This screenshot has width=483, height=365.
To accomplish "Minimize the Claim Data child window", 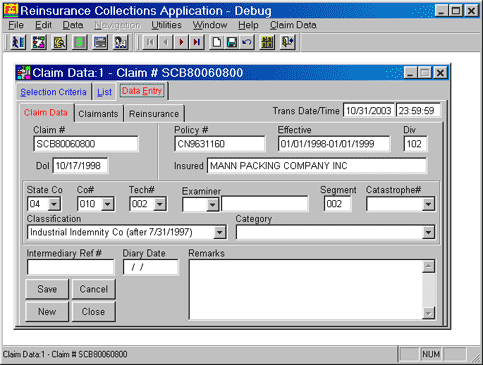I will pos(410,73).
